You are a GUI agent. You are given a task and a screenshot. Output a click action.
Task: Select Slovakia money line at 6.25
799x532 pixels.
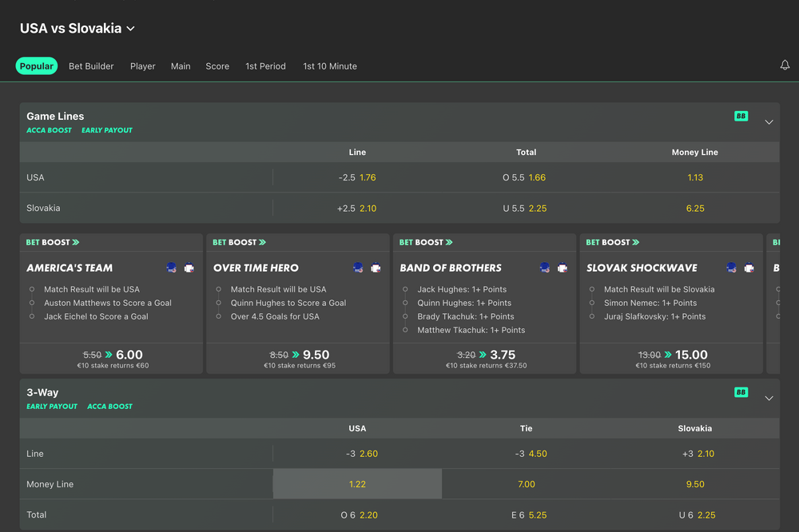click(695, 208)
